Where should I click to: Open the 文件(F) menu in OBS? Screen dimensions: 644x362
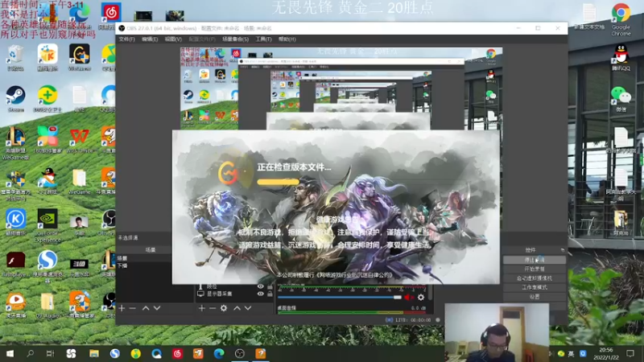126,39
